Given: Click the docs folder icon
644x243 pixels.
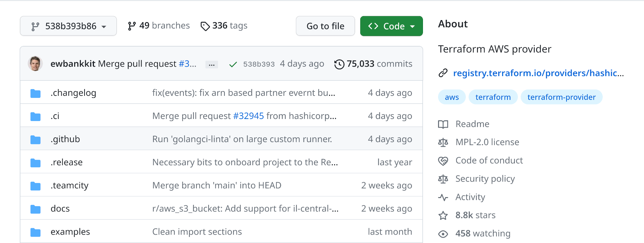Looking at the screenshot, I should coord(36,209).
